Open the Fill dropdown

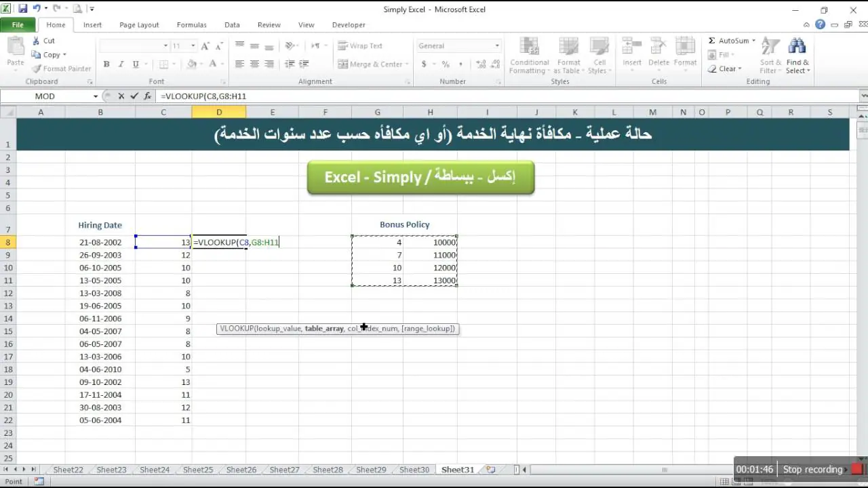[723, 55]
